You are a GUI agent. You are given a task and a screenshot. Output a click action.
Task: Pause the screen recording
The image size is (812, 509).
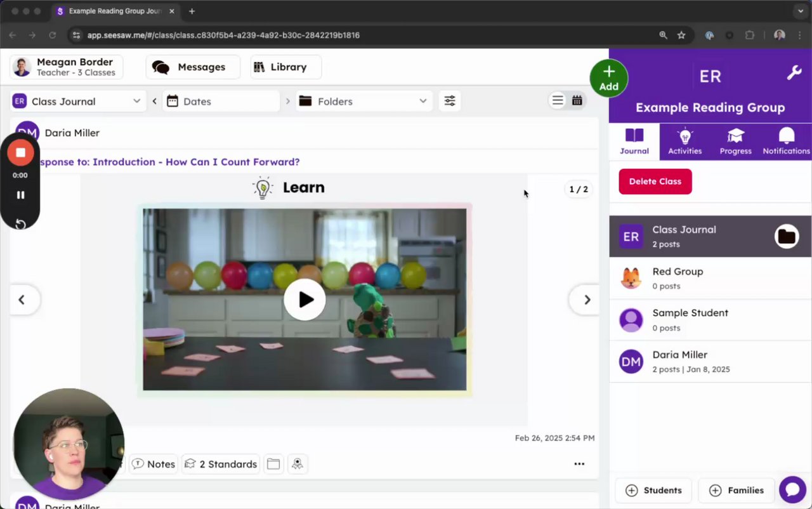tap(20, 195)
